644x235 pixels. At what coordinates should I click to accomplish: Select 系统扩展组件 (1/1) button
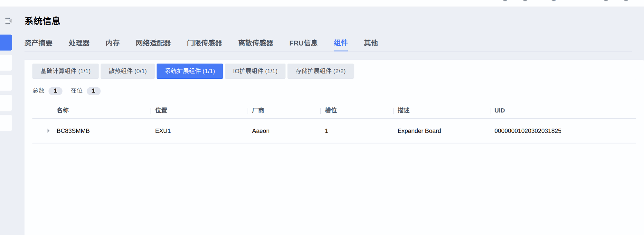pos(190,71)
